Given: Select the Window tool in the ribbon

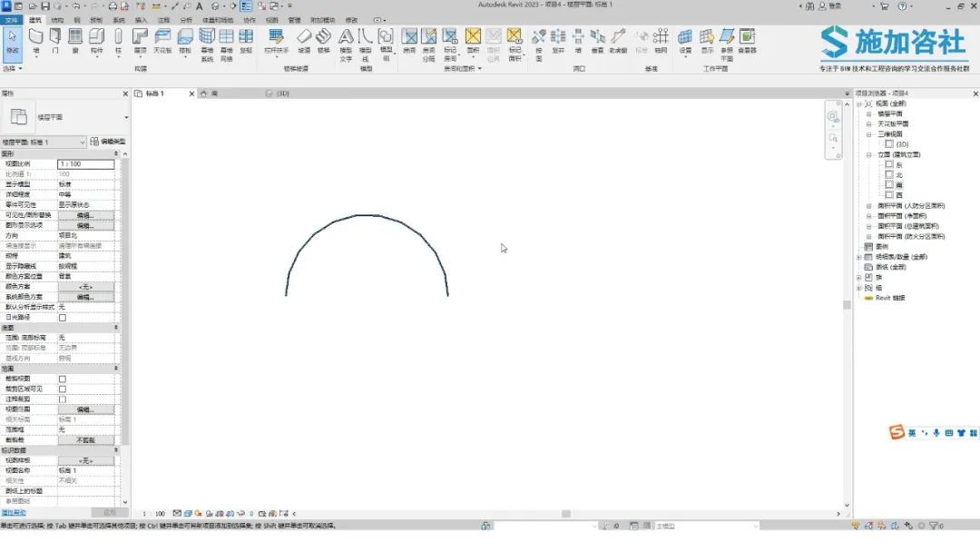Looking at the screenshot, I should pyautogui.click(x=75, y=41).
